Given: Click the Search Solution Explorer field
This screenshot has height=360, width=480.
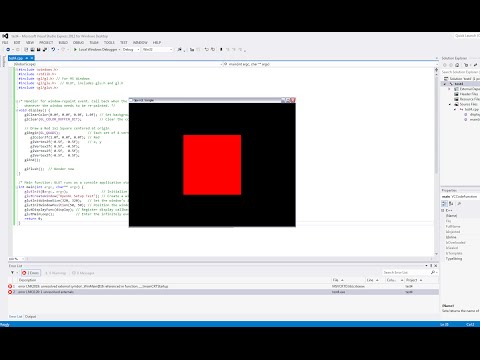Looking at the screenshot, I should pos(460,72).
